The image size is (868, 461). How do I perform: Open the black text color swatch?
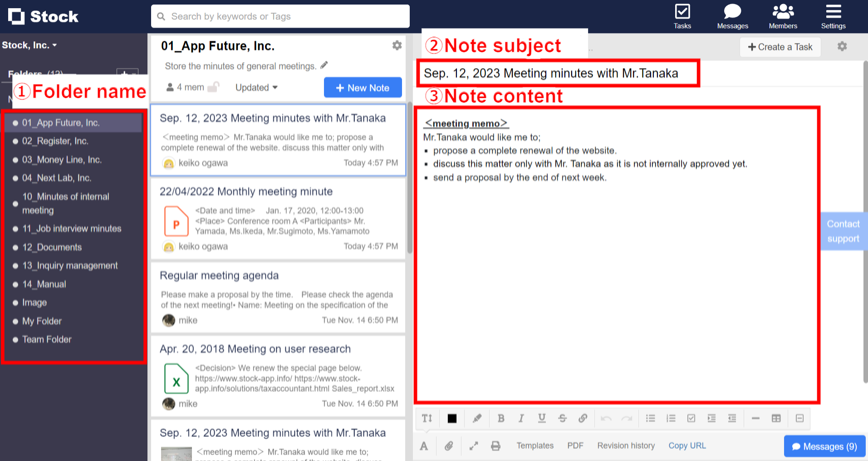pyautogui.click(x=452, y=418)
